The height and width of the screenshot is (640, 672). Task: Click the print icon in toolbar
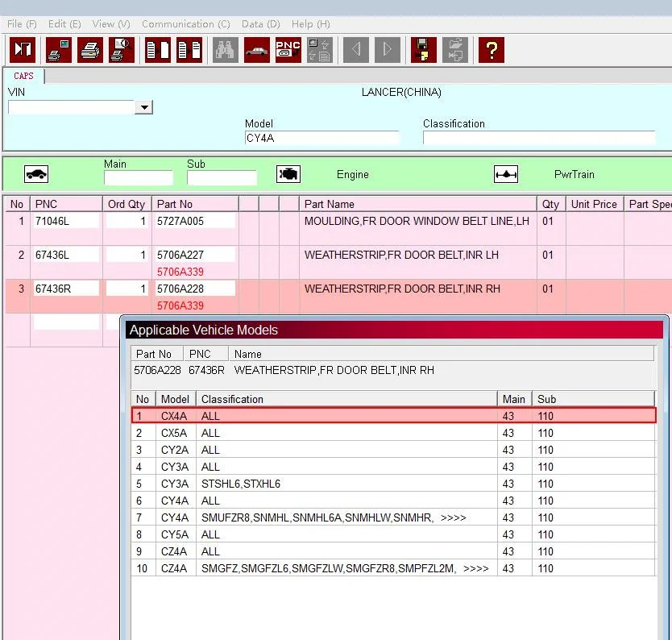pos(90,50)
